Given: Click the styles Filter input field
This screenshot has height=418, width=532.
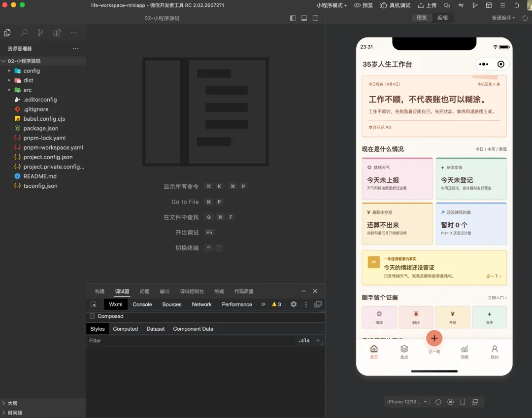Looking at the screenshot, I should tap(192, 341).
